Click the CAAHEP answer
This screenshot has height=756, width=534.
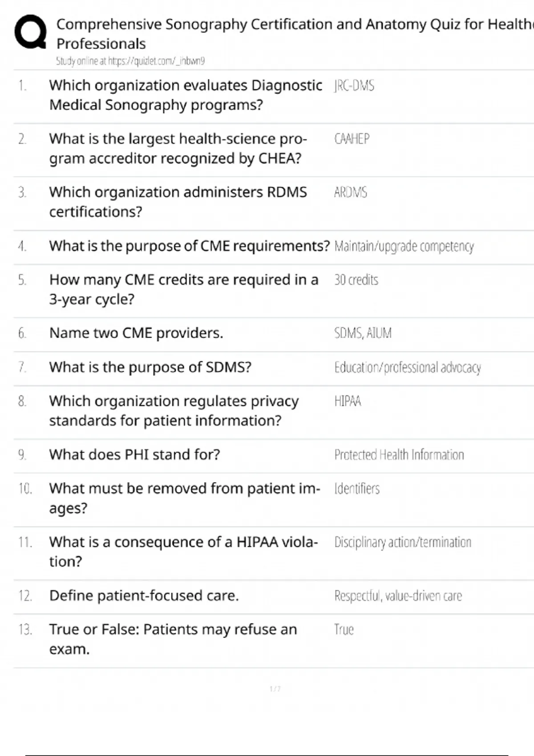point(352,139)
